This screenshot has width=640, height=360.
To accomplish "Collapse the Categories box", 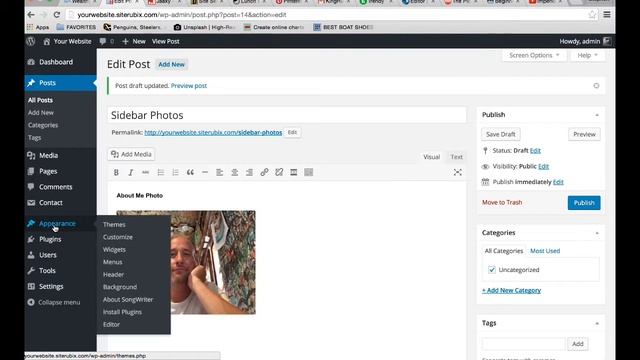I will (597, 233).
